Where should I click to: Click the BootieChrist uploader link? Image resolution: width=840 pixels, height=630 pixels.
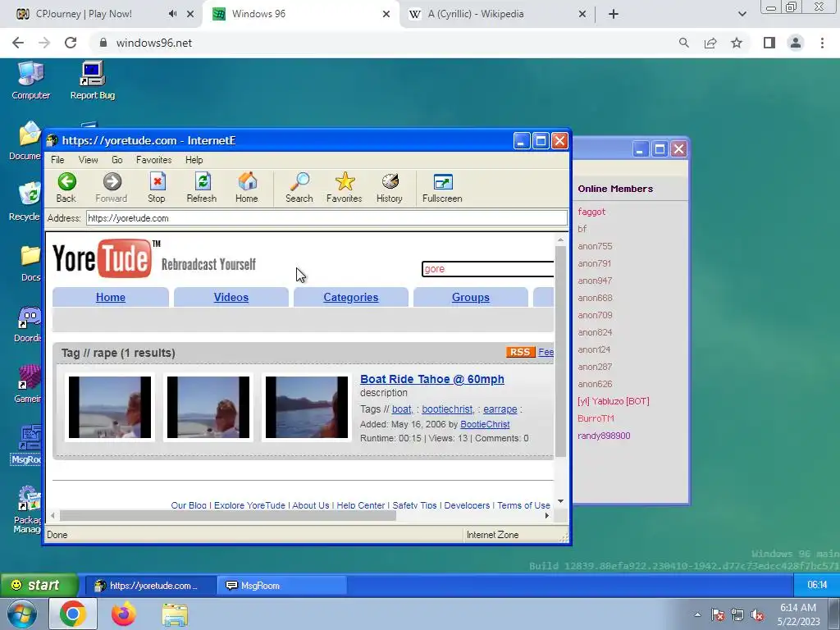(x=485, y=424)
